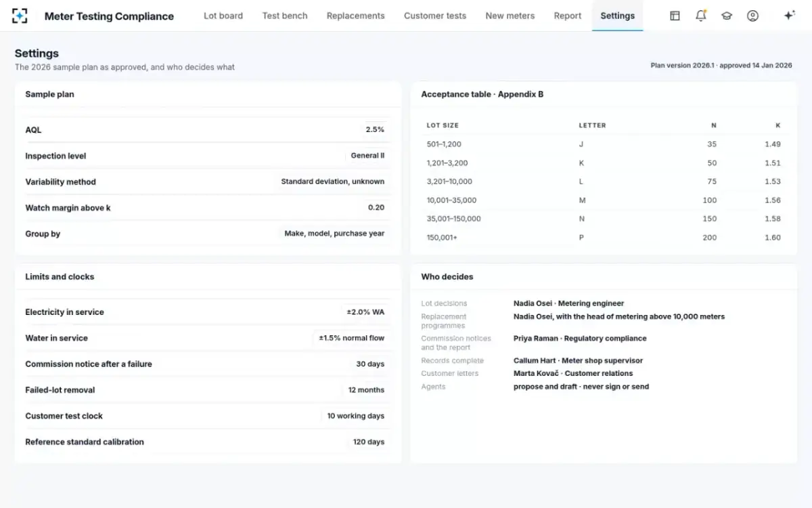The height and width of the screenshot is (508, 812).
Task: Click Marta Kovač · Customer relations
Action: [573, 373]
